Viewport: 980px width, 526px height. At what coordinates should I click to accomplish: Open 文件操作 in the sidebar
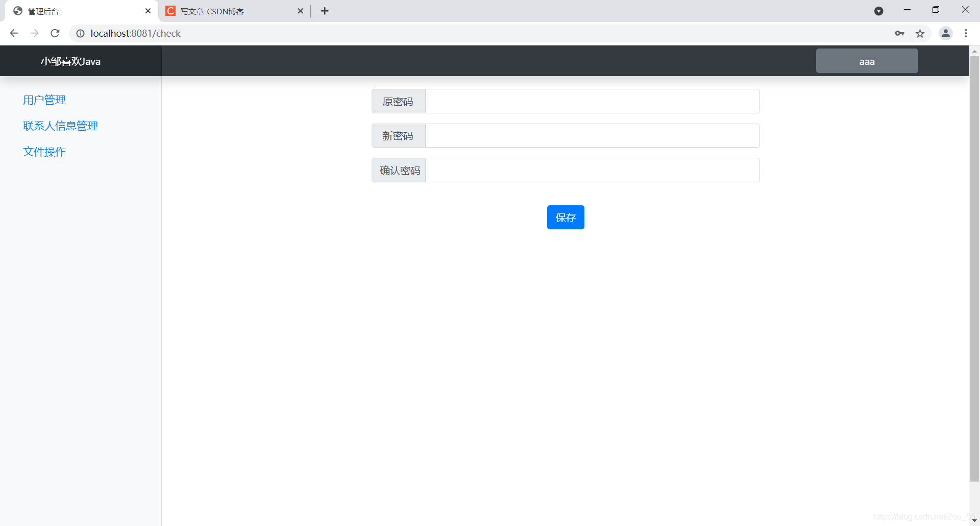pos(44,152)
